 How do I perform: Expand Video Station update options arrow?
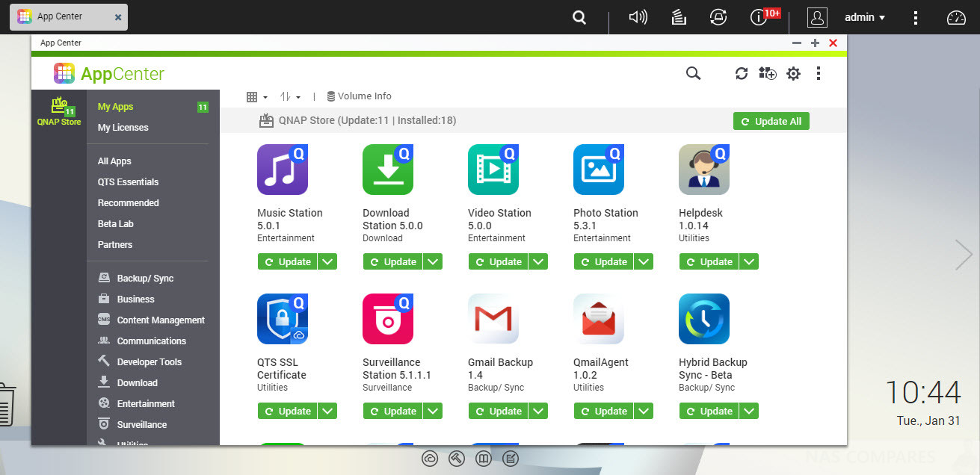tap(538, 261)
